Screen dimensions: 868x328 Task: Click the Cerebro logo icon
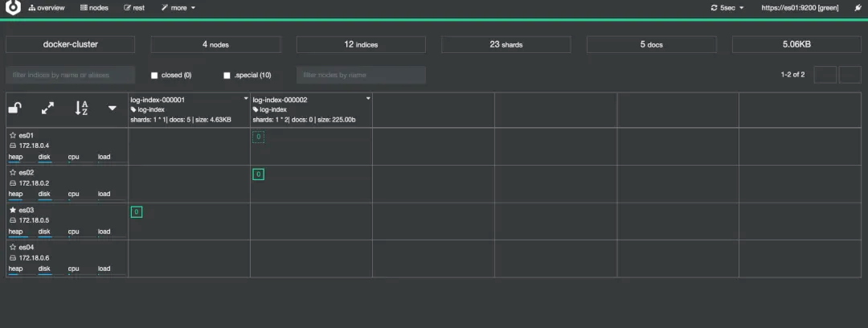[x=13, y=8]
